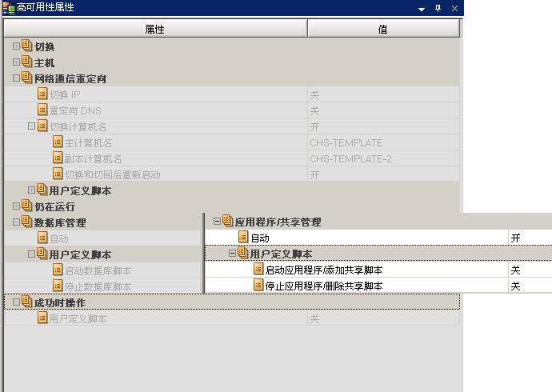Select the 切换 IP value cell 关

(384, 94)
